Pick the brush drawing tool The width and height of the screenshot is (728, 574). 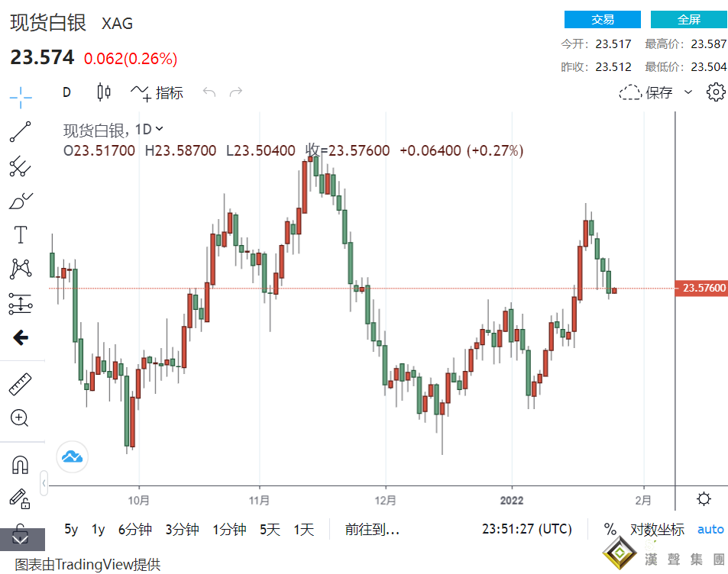click(21, 201)
